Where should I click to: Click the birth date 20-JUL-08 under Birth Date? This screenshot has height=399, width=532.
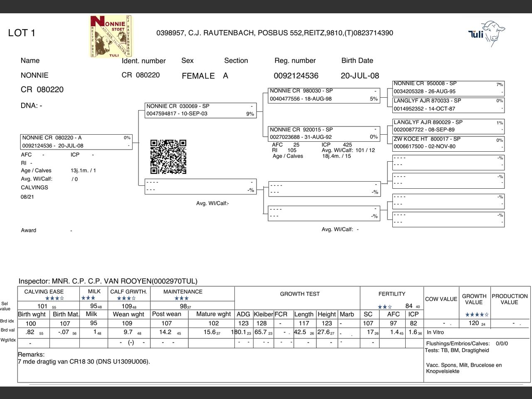(x=360, y=76)
